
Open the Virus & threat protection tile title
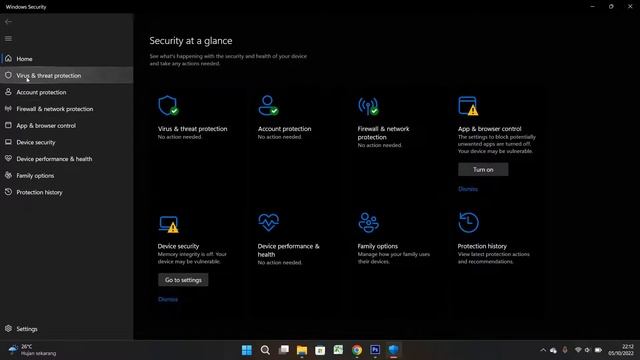[193, 129]
